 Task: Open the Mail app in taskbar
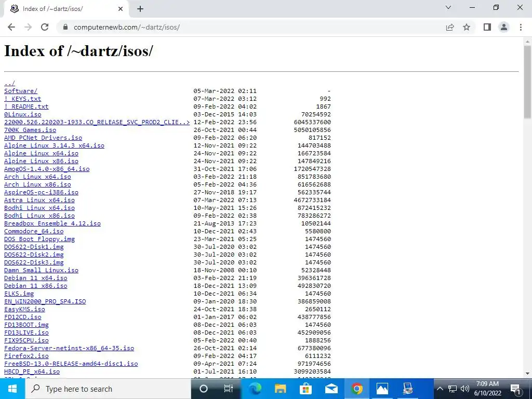click(331, 389)
